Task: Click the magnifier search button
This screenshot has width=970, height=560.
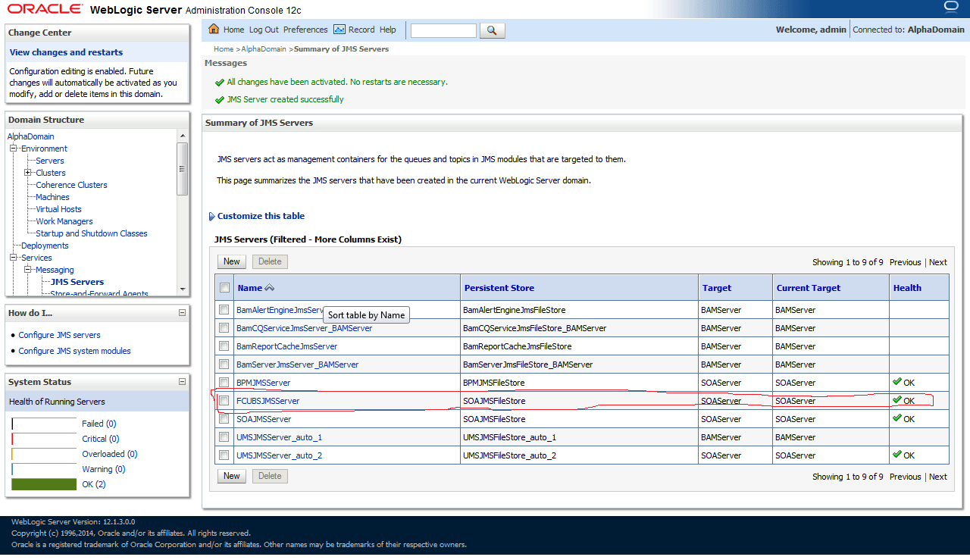Action: coord(492,30)
